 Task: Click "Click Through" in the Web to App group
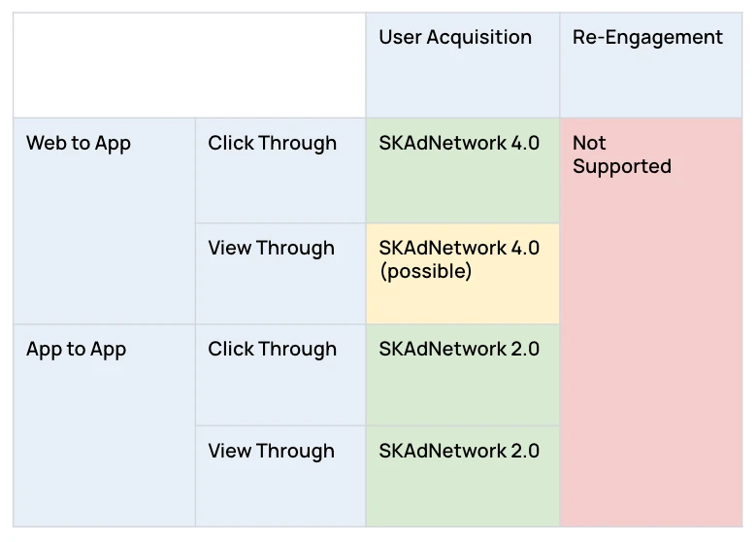click(x=273, y=144)
